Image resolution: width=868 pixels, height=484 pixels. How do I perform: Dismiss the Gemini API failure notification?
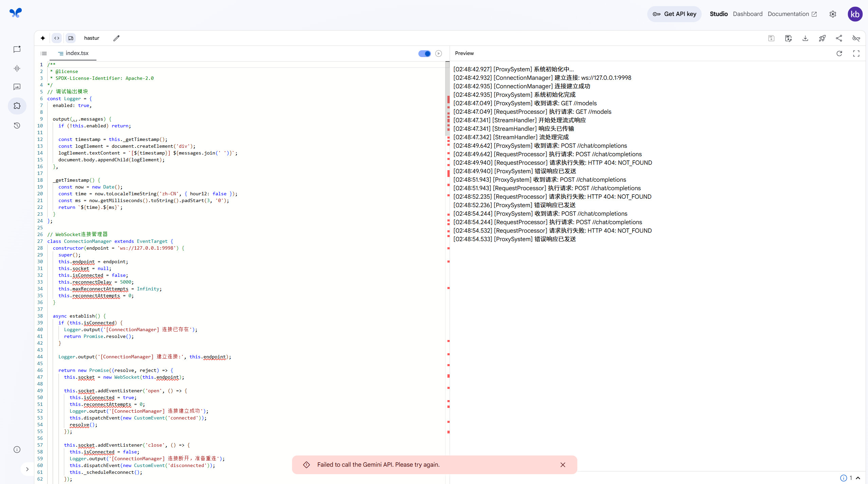click(563, 465)
